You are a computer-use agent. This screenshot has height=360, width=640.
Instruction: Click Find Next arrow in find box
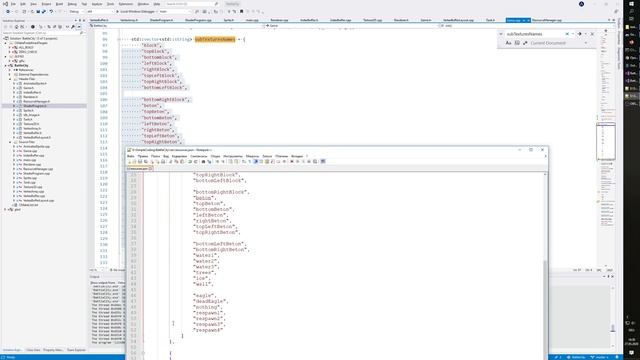click(x=579, y=34)
